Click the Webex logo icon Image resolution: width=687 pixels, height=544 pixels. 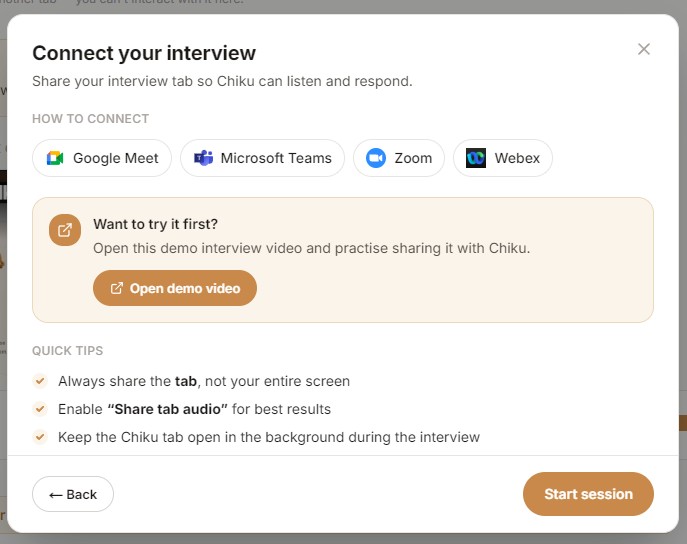476,158
